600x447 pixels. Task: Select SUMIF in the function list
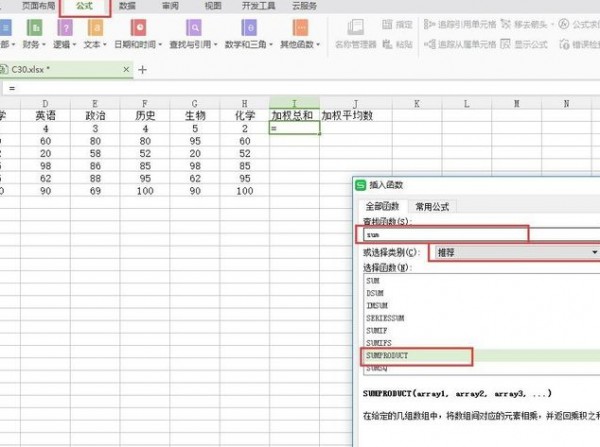point(481,330)
